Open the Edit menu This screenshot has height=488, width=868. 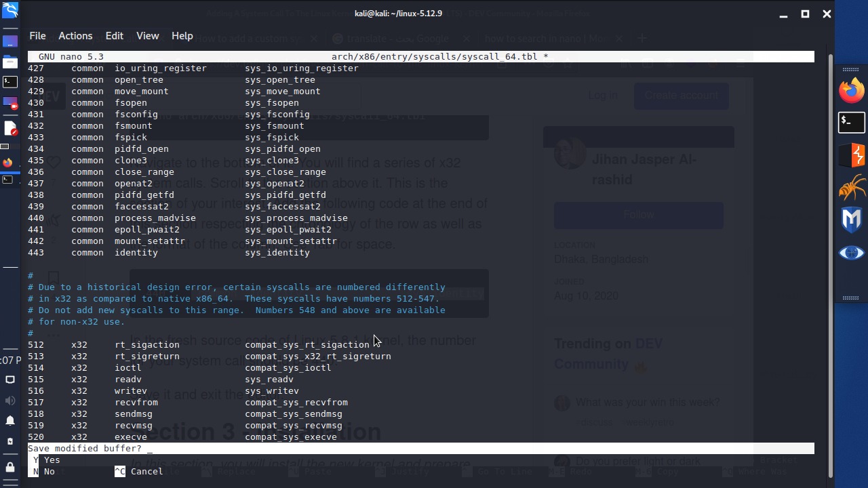114,36
